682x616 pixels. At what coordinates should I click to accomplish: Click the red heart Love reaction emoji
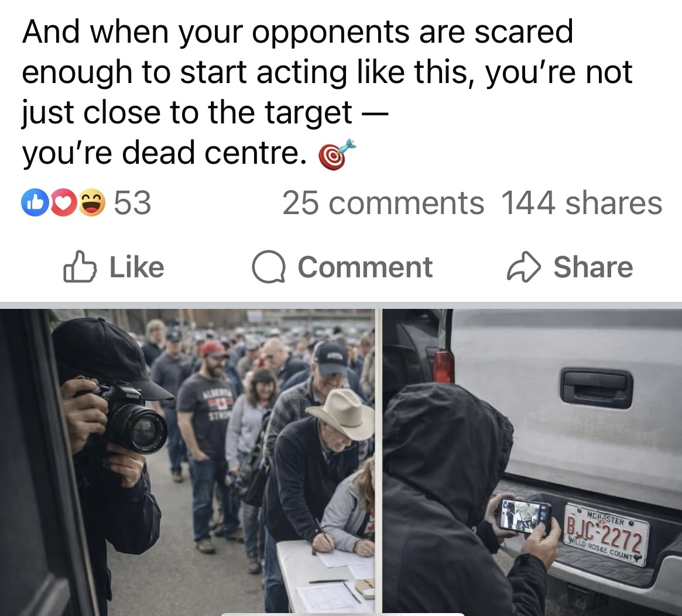[63, 202]
